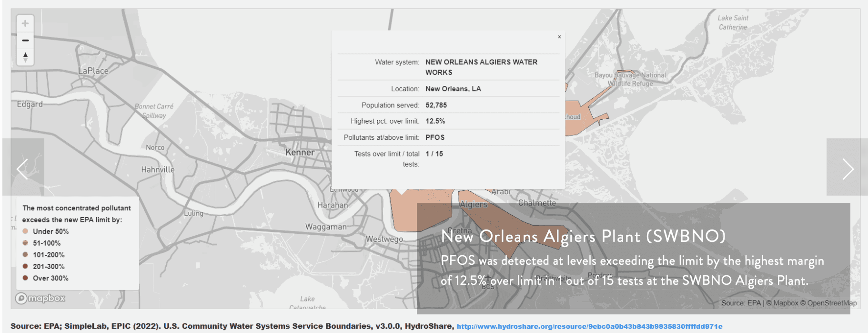Click the Waggaman map label
This screenshot has width=868, height=333.
(x=326, y=227)
